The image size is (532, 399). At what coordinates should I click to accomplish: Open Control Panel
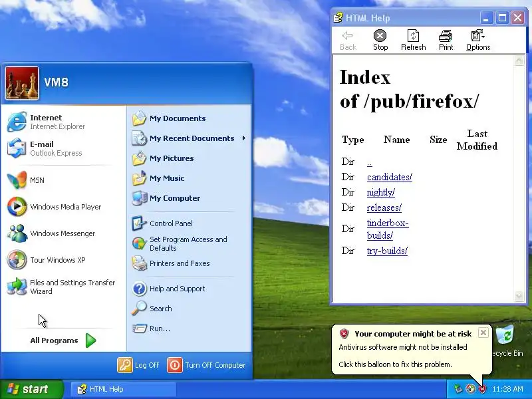tap(190, 223)
